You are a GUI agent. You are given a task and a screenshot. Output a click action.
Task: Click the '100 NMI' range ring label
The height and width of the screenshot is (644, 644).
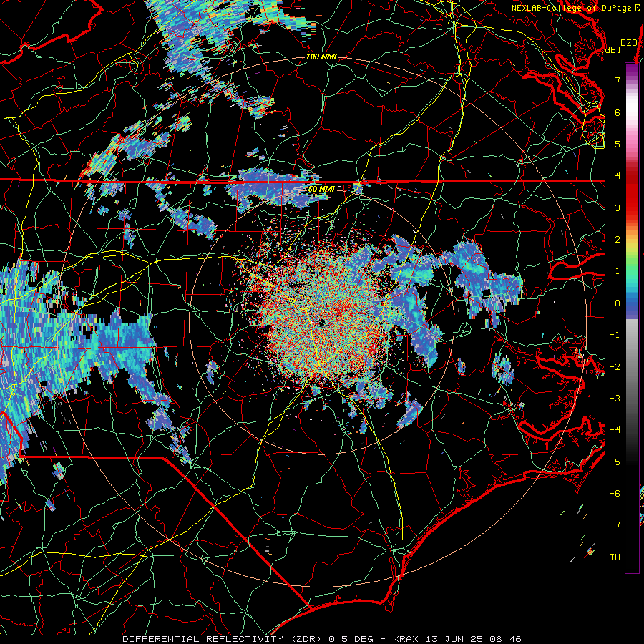coord(321,57)
